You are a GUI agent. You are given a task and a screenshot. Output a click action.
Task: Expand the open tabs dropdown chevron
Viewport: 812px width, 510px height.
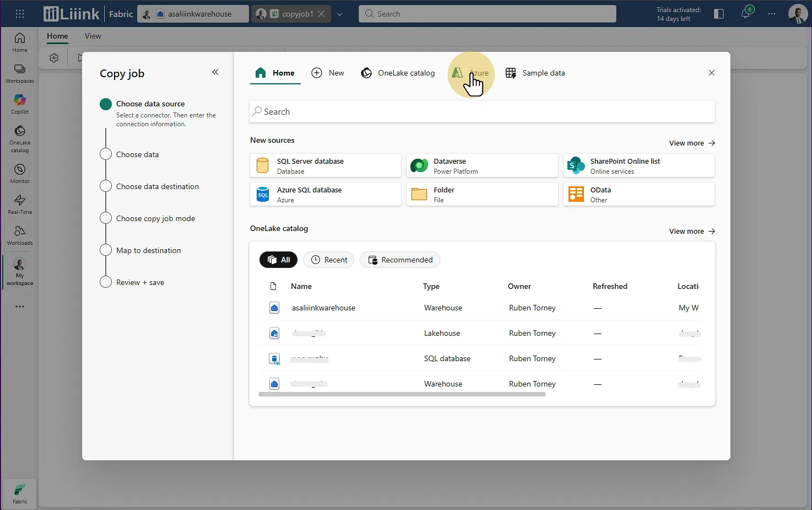click(340, 14)
